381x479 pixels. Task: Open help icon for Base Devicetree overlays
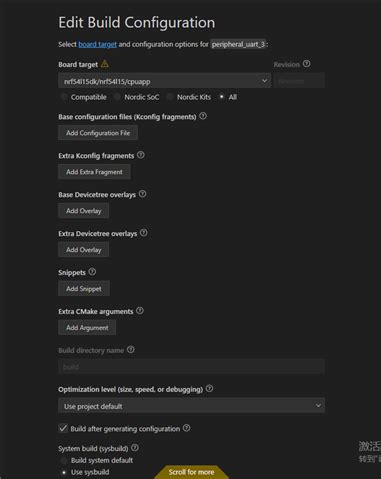(x=142, y=194)
